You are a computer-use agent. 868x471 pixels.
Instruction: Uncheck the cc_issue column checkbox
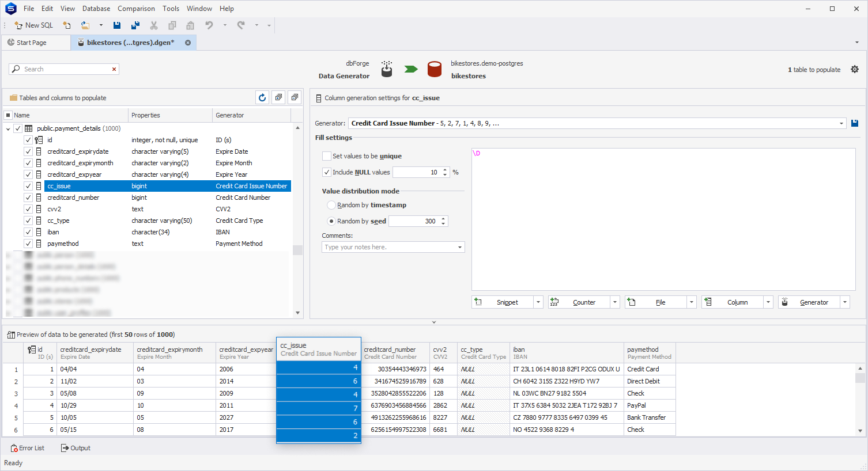pos(28,186)
